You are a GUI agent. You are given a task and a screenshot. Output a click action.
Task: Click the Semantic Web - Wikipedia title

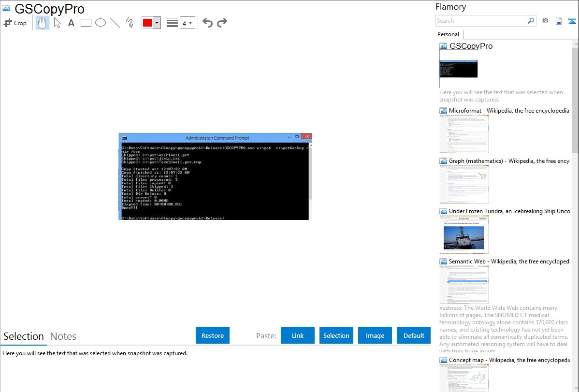click(x=509, y=261)
